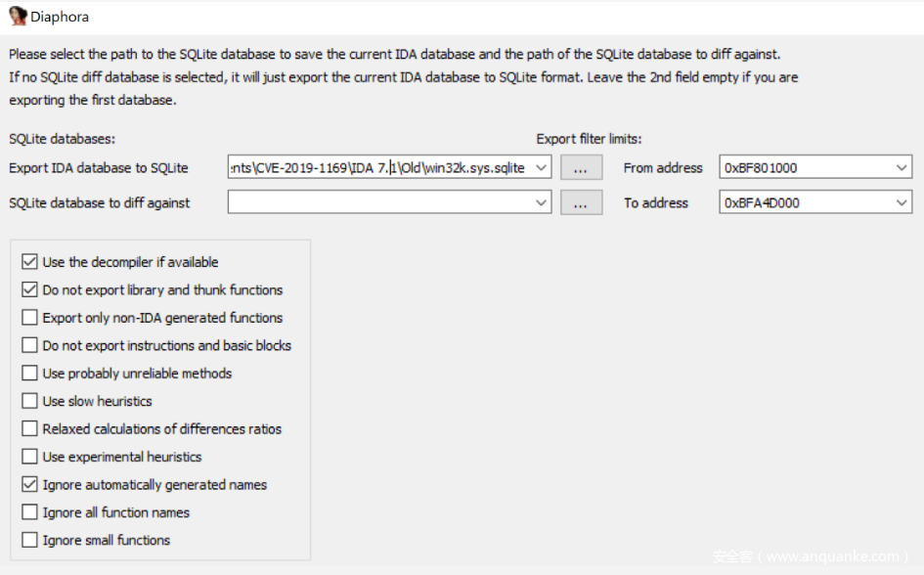924x575 pixels.
Task: Enable 'Use probably unreliable methods' option
Action: tap(30, 374)
